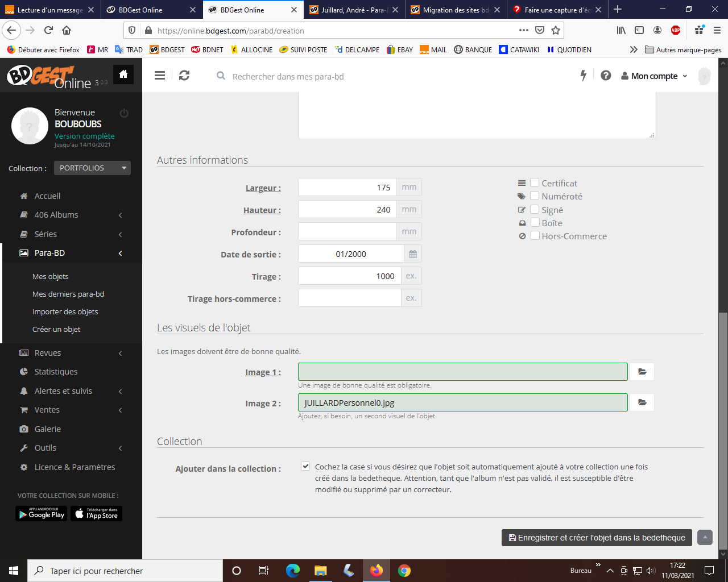
Task: Click the logout power icon near Bienvenue
Action: [x=124, y=113]
